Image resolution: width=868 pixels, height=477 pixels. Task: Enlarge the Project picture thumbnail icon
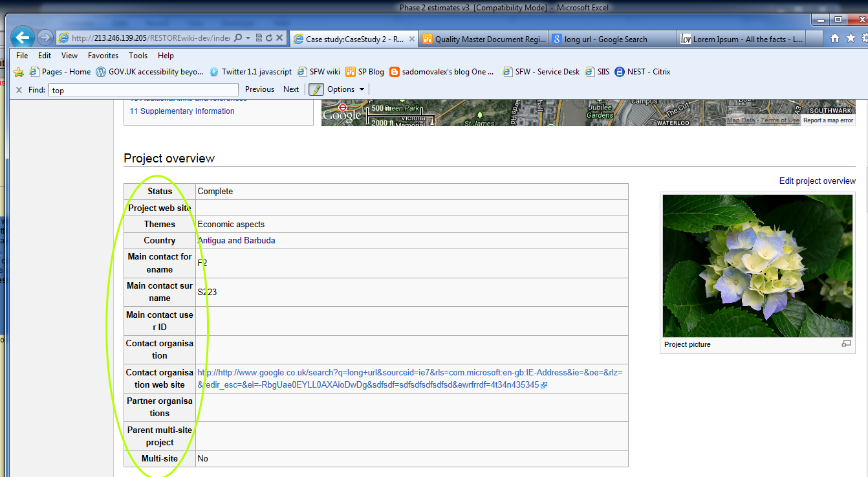[x=846, y=344]
